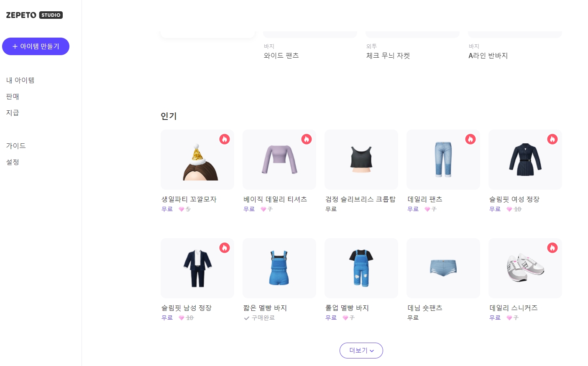This screenshot has height=366, width=588.
Task: Click the 아이템 만들기 button
Action: click(x=36, y=46)
